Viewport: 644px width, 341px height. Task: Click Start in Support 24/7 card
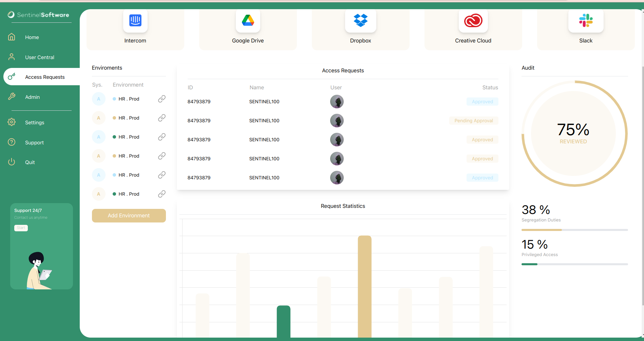tap(21, 228)
